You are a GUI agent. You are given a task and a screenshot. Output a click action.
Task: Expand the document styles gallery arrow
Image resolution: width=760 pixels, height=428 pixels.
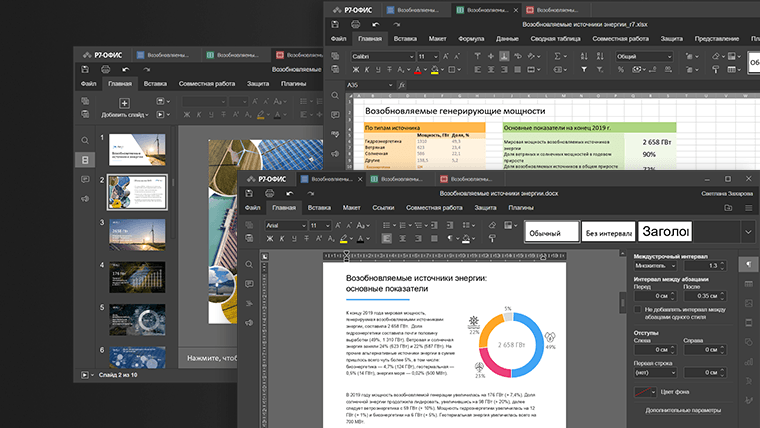click(x=746, y=232)
